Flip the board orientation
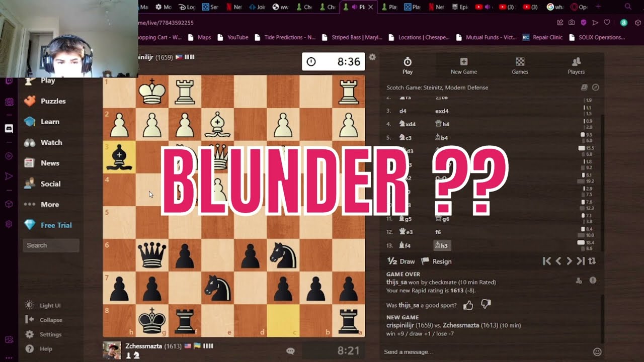Viewport: 644px width, 362px height. click(592, 261)
